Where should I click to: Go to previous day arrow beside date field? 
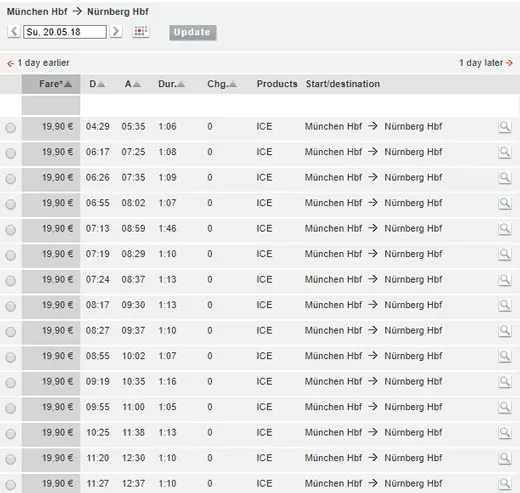pos(14,32)
